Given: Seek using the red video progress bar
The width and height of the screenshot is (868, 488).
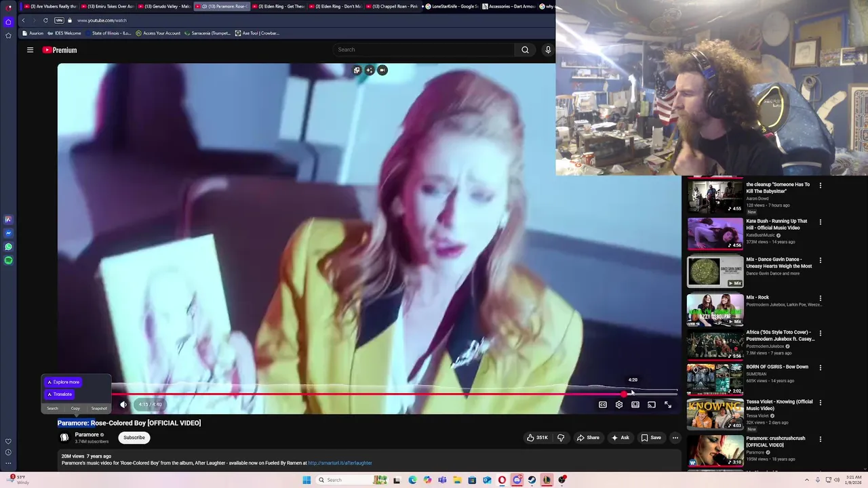Looking at the screenshot, I should pos(367,394).
